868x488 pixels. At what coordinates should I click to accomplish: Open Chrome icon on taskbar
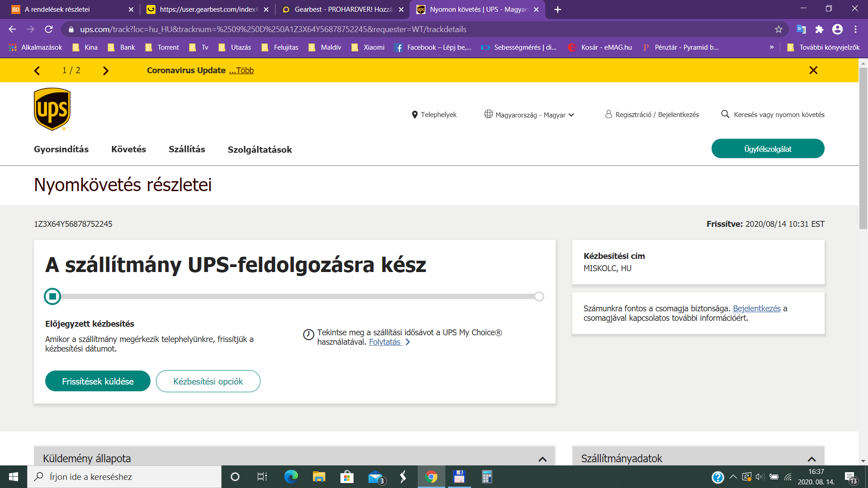pos(431,477)
